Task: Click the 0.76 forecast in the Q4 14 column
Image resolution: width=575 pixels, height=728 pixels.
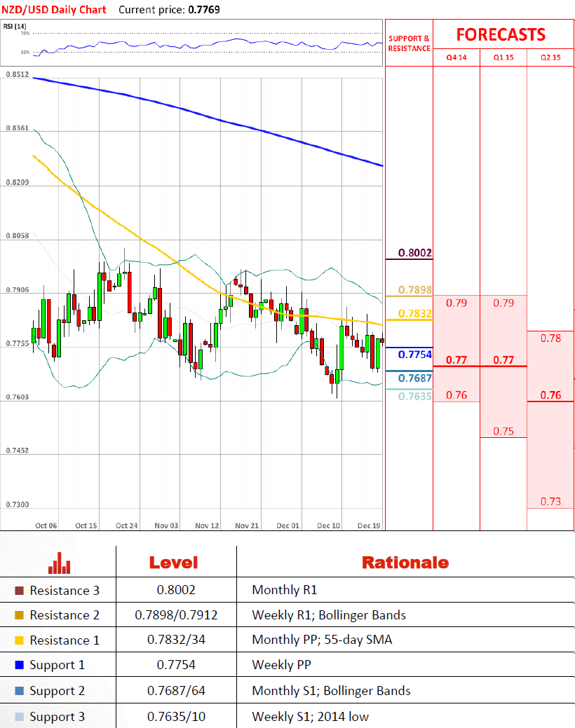Action: (x=456, y=395)
